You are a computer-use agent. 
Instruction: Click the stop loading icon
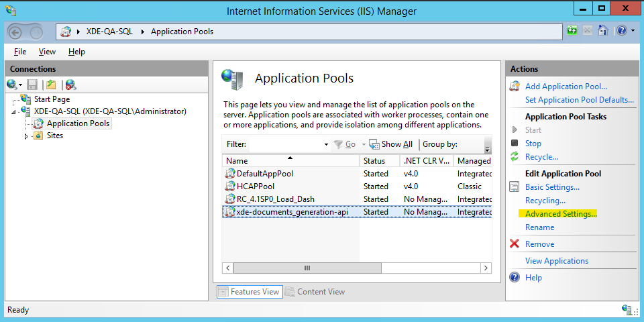click(x=588, y=31)
